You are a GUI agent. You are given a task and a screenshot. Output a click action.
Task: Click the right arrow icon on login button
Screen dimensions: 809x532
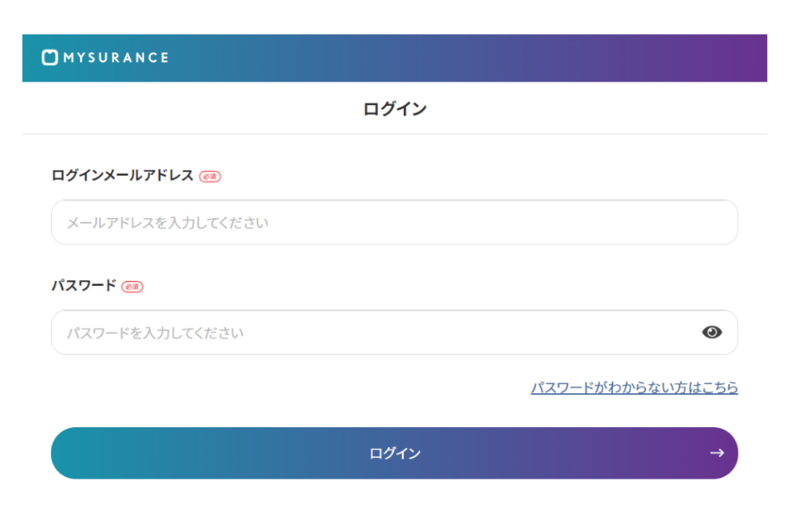click(716, 453)
